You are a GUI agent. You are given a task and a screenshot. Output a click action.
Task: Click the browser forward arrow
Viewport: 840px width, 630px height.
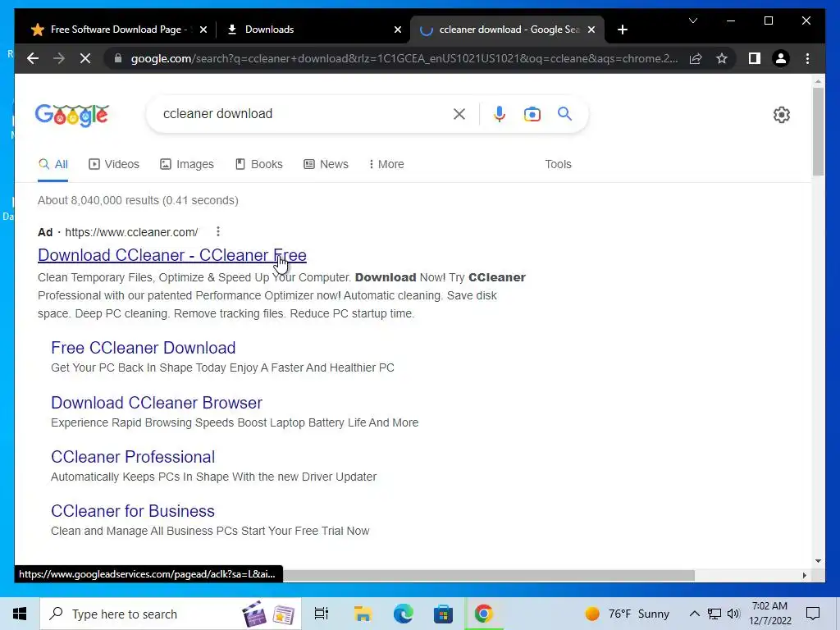[x=59, y=58]
